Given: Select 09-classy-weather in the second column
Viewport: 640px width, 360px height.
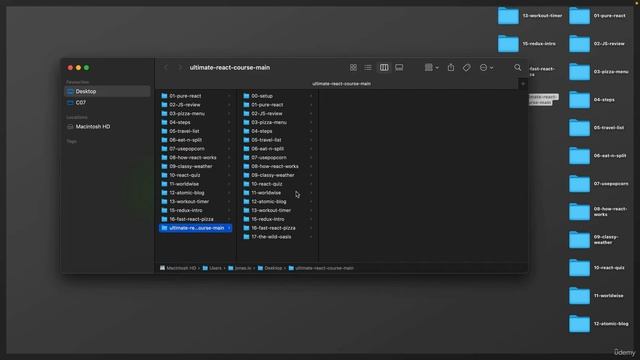Looking at the screenshot, I should pos(278,175).
